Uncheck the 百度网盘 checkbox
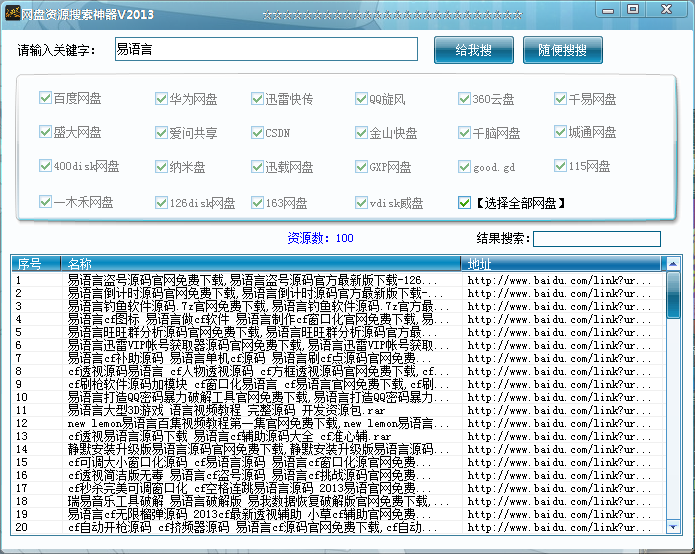 (x=45, y=98)
